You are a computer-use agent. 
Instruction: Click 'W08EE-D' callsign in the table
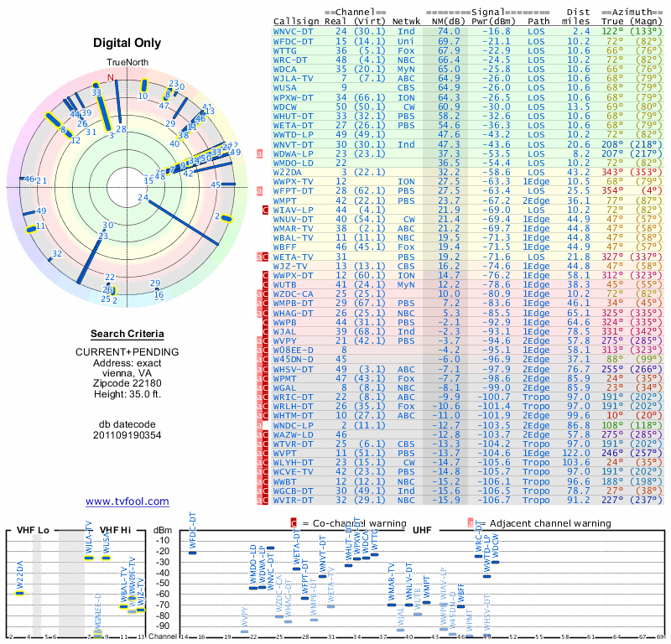pyautogui.click(x=293, y=350)
